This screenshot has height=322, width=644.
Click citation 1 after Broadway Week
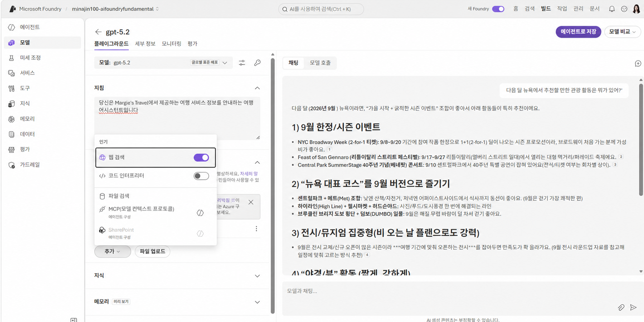click(x=329, y=150)
